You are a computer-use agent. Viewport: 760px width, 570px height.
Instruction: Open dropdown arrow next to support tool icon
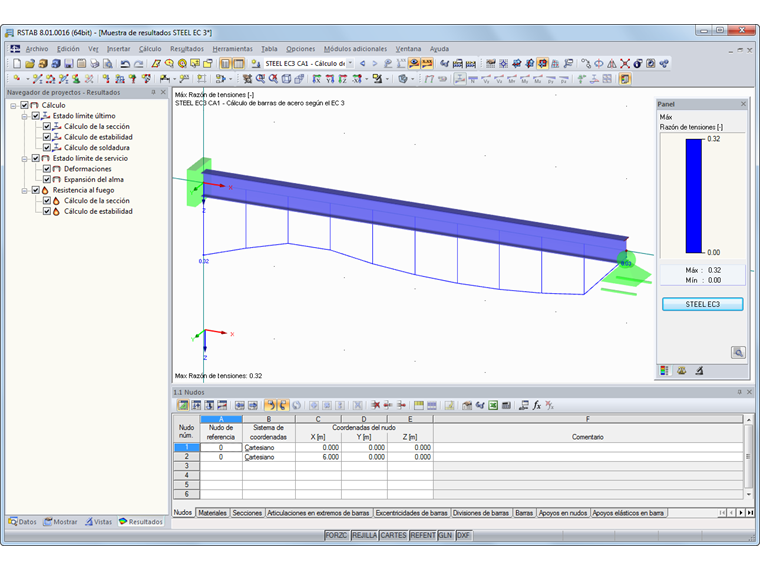[174, 79]
